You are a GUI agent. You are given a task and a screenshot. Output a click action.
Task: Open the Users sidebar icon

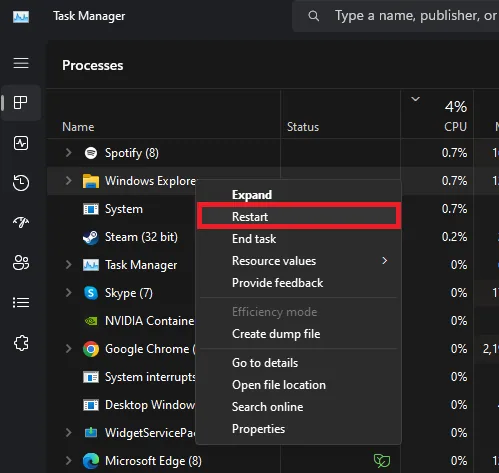pyautogui.click(x=21, y=263)
